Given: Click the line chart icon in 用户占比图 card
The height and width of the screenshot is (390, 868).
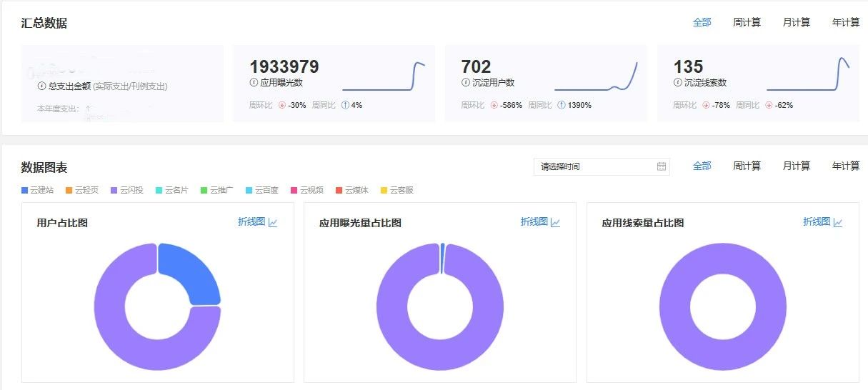Looking at the screenshot, I should [x=273, y=223].
